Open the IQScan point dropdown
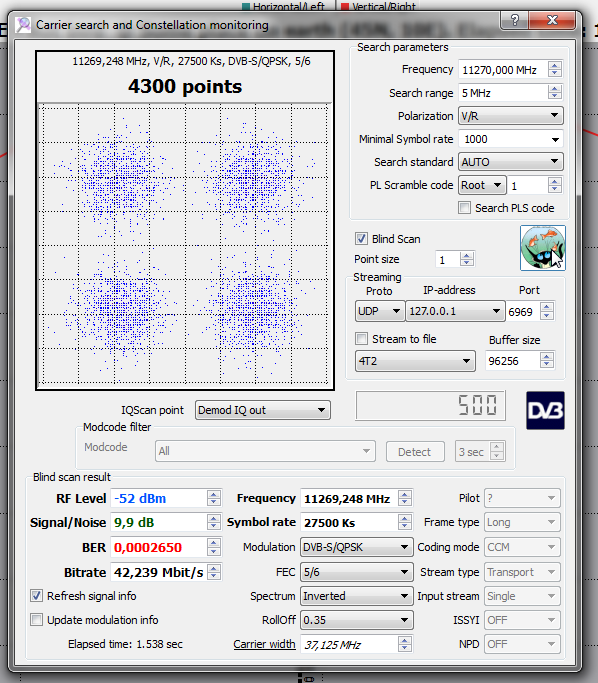598x683 pixels. pos(263,410)
